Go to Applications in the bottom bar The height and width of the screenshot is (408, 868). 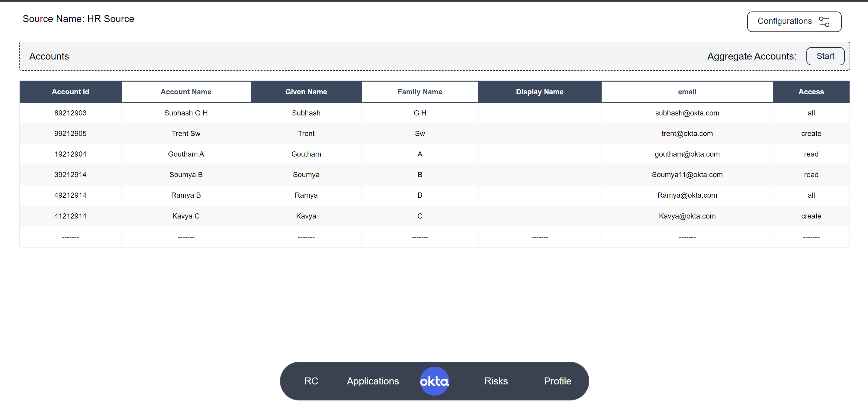pyautogui.click(x=373, y=381)
